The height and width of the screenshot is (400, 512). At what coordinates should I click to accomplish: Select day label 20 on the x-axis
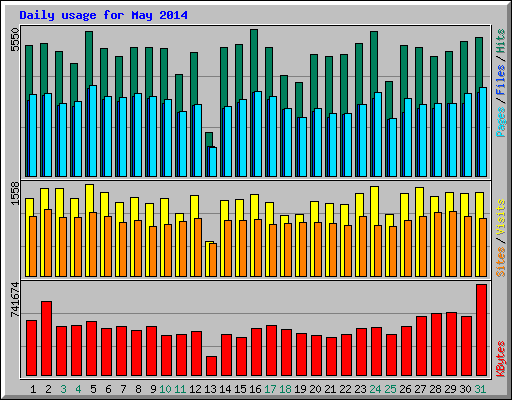[x=315, y=389]
